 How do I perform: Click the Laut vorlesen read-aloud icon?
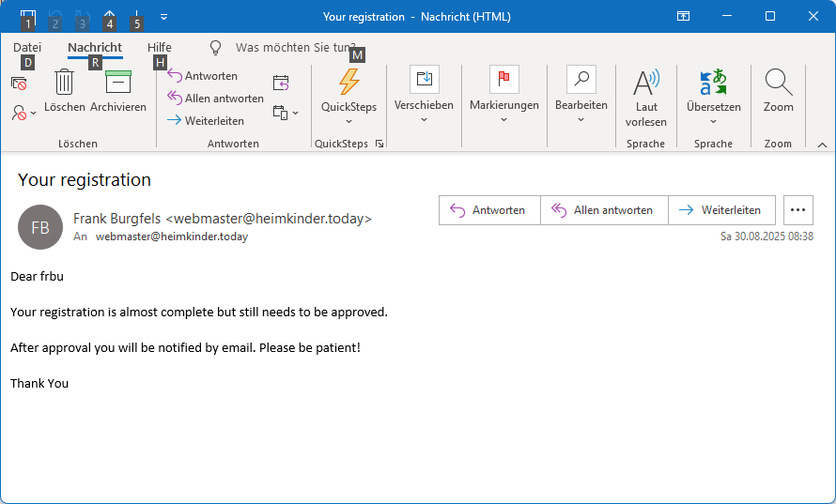(x=646, y=83)
